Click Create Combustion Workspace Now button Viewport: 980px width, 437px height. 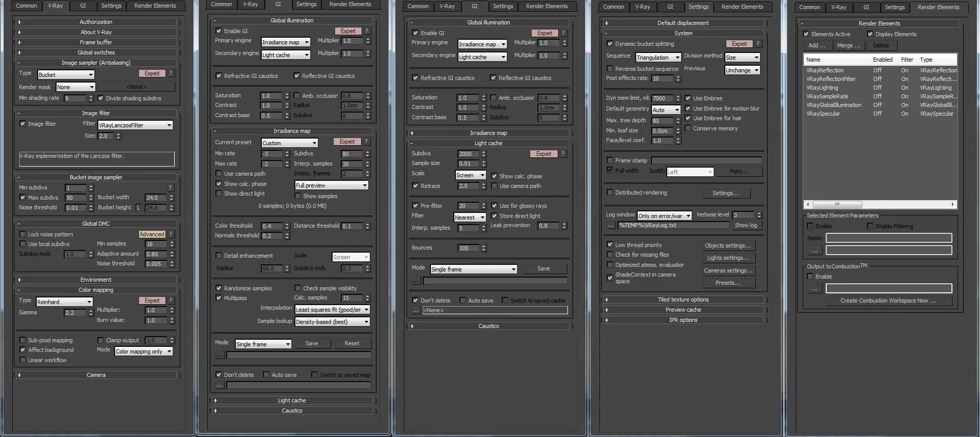tap(888, 301)
